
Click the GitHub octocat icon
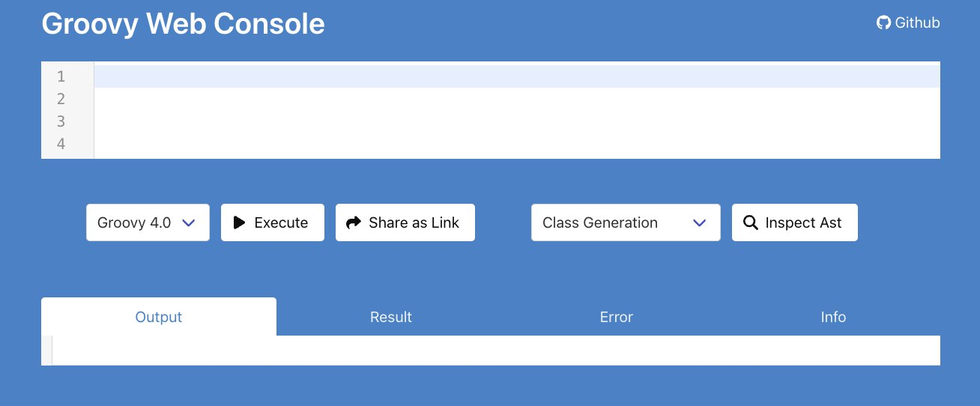884,22
